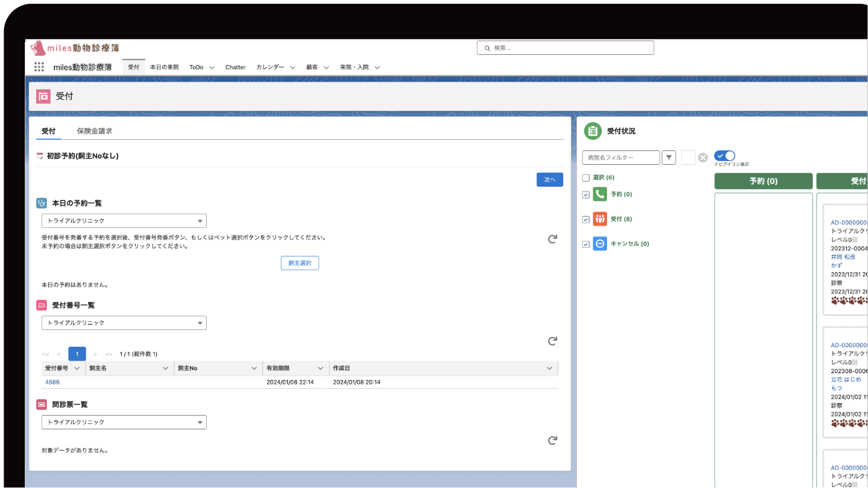Click the 検索 search field
The image size is (868, 488).
coord(565,48)
